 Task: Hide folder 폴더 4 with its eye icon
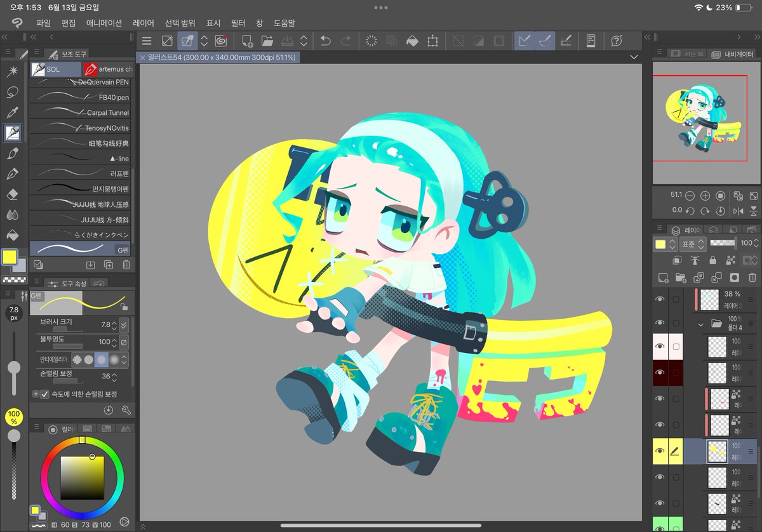click(x=660, y=323)
